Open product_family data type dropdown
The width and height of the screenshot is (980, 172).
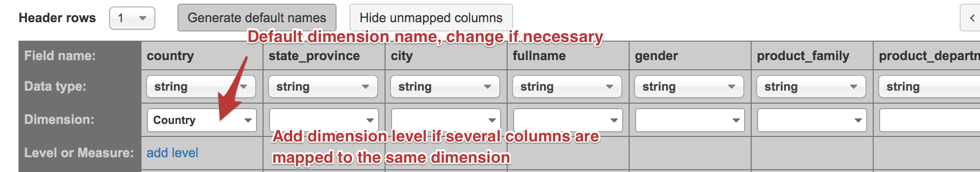pyautogui.click(x=811, y=86)
